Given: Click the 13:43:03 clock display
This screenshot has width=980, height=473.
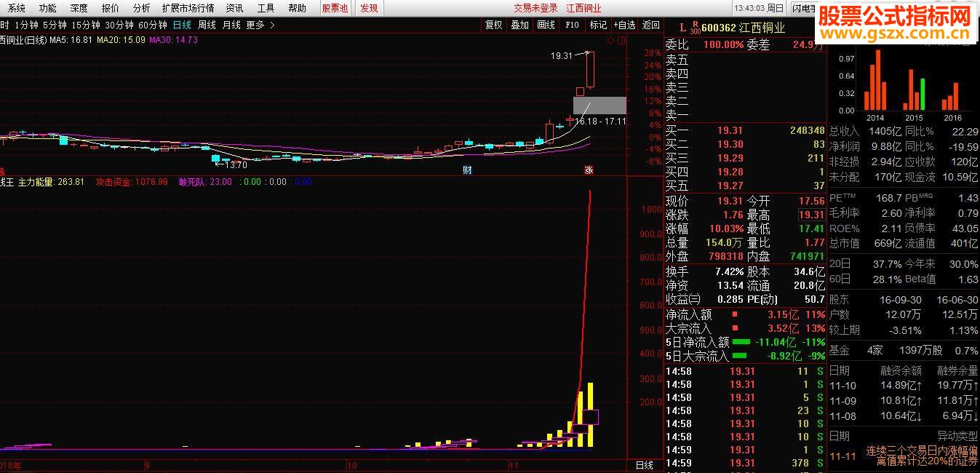Looking at the screenshot, I should pyautogui.click(x=749, y=8).
